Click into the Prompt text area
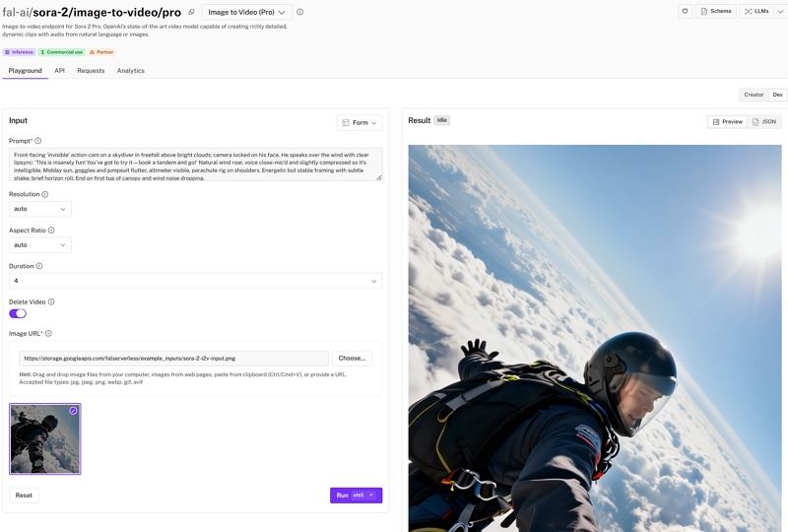788x532 pixels. [x=195, y=164]
